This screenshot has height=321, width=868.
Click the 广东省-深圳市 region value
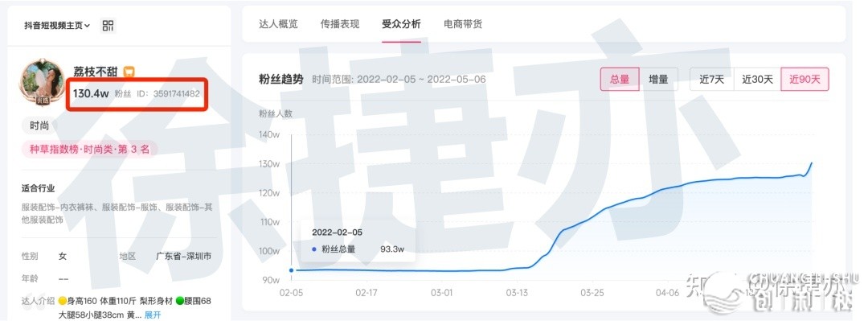coord(183,256)
